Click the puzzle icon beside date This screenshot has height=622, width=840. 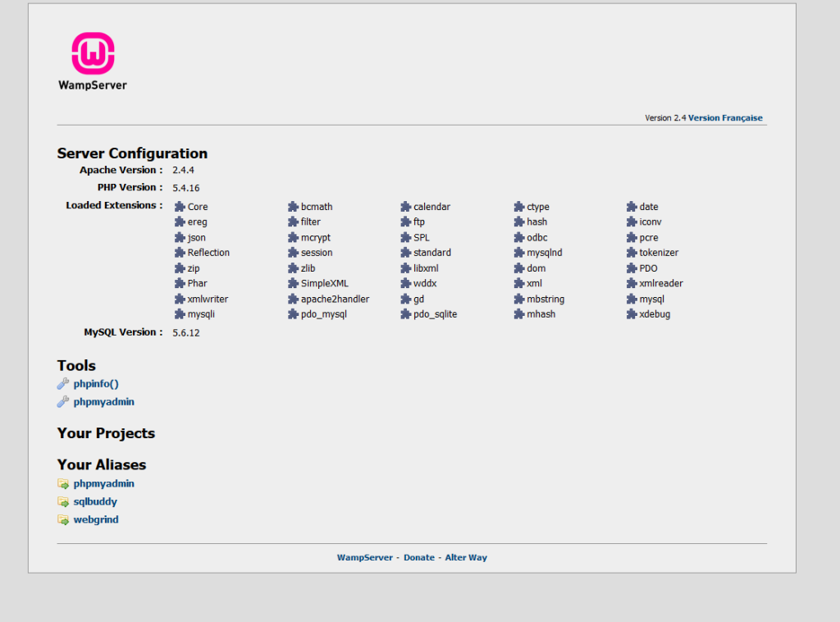632,207
